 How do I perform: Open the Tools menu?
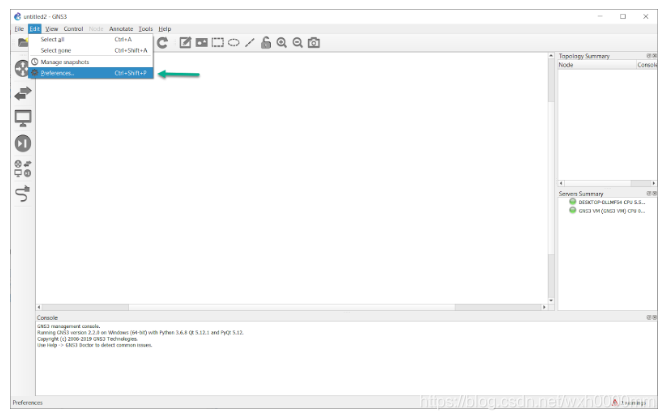tap(145, 29)
